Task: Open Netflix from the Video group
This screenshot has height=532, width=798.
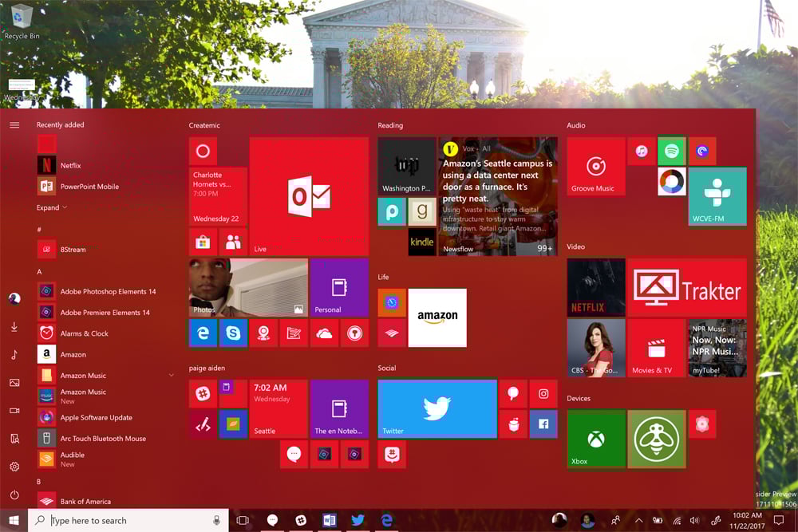Action: point(595,287)
